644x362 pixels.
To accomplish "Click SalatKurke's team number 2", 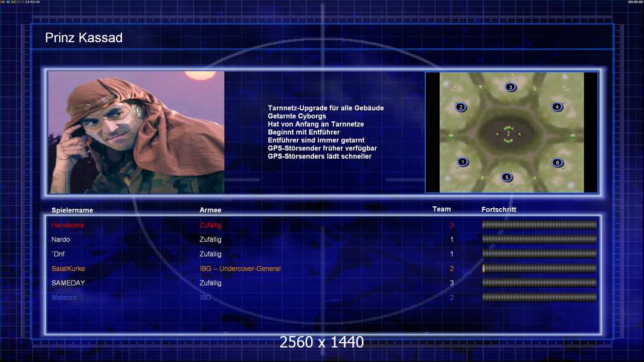I will pyautogui.click(x=452, y=268).
